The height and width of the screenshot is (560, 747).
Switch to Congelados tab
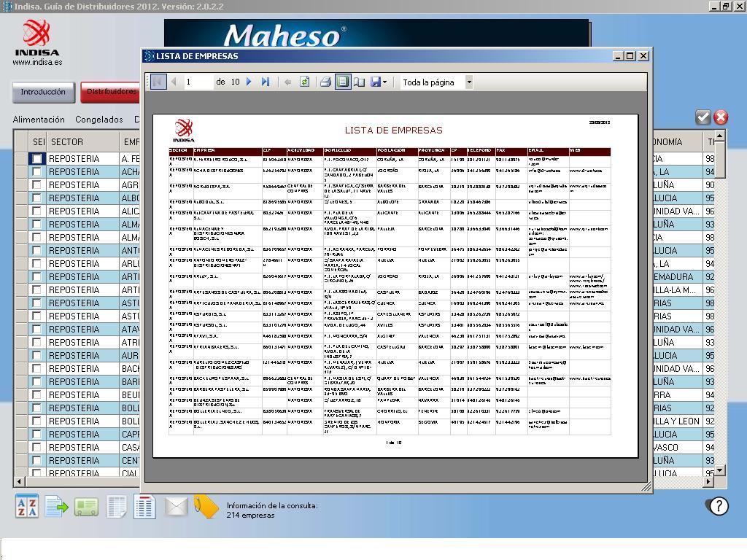(x=99, y=120)
